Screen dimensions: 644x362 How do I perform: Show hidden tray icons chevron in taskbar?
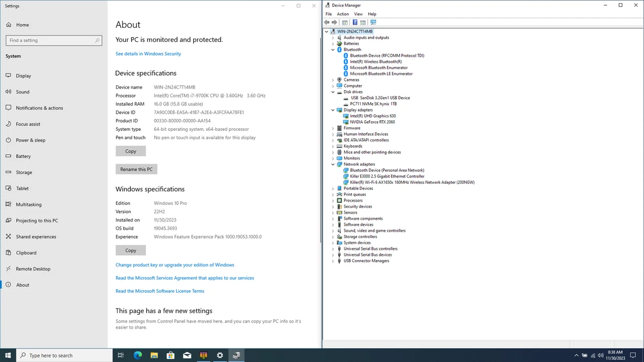click(x=577, y=355)
